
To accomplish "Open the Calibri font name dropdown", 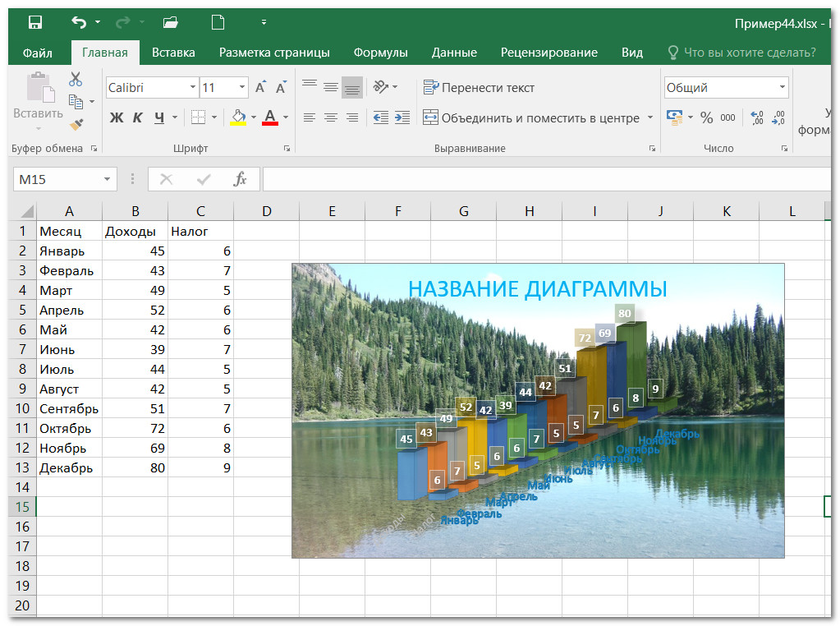I will [x=193, y=88].
